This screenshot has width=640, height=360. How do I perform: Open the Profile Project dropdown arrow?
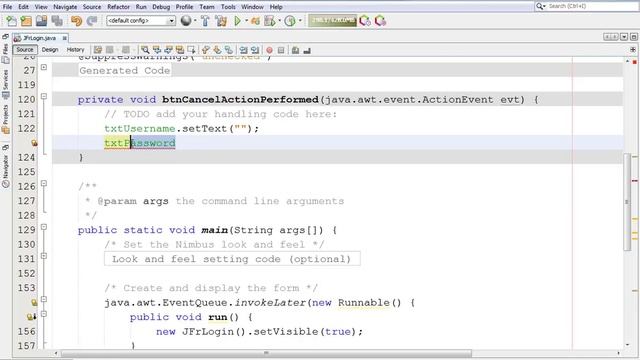tap(279, 20)
